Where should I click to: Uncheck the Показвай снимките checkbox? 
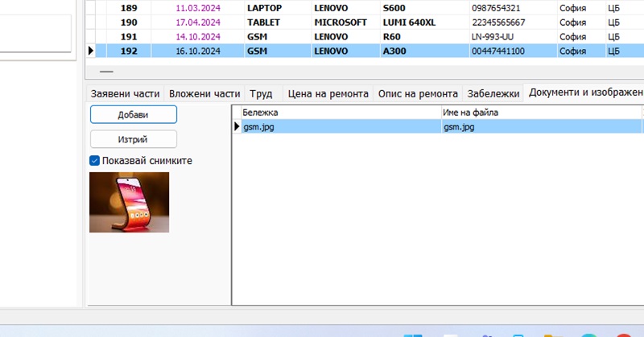pos(94,161)
